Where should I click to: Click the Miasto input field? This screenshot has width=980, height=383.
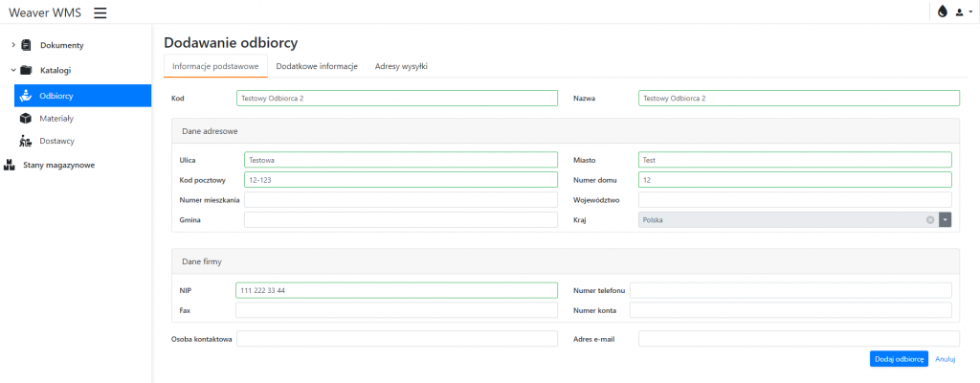795,160
